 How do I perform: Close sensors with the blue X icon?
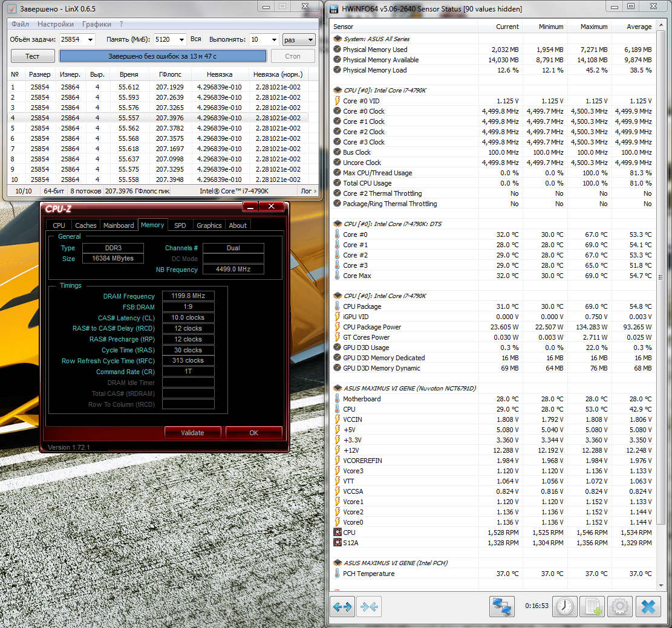[648, 606]
